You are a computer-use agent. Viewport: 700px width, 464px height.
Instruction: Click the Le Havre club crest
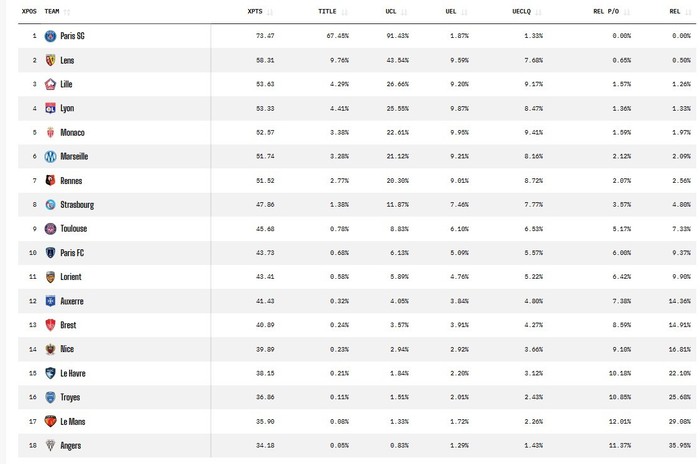point(50,373)
